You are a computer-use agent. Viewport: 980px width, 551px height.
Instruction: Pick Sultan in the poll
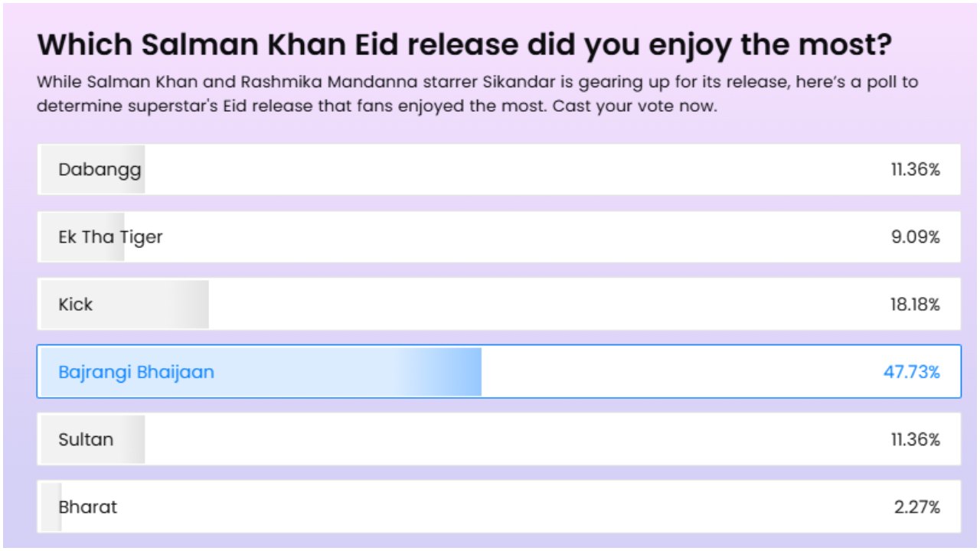tap(499, 439)
